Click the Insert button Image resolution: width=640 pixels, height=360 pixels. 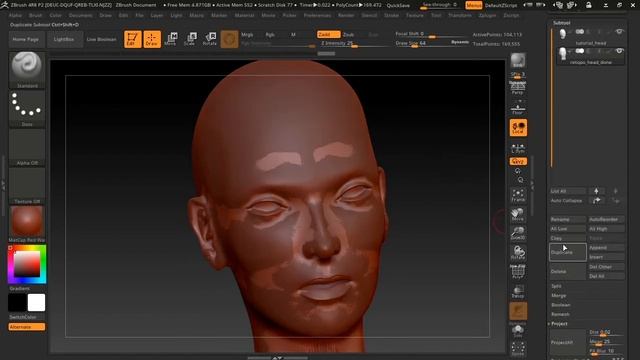pyautogui.click(x=606, y=257)
